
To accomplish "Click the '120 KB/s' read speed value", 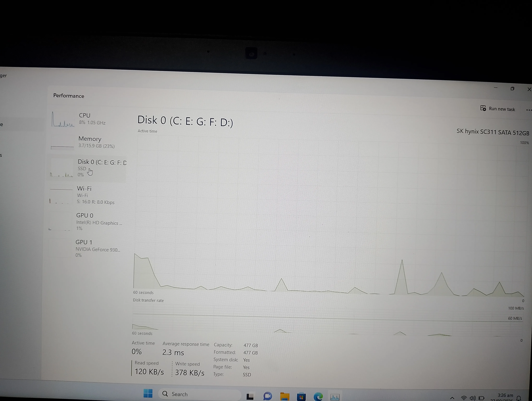I will tap(149, 372).
